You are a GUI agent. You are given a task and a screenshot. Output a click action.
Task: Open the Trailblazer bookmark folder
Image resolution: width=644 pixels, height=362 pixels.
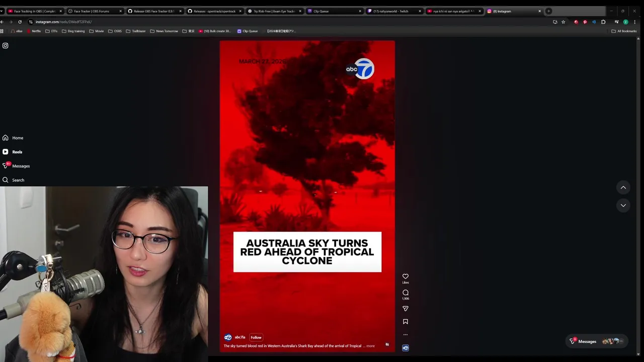coord(136,31)
